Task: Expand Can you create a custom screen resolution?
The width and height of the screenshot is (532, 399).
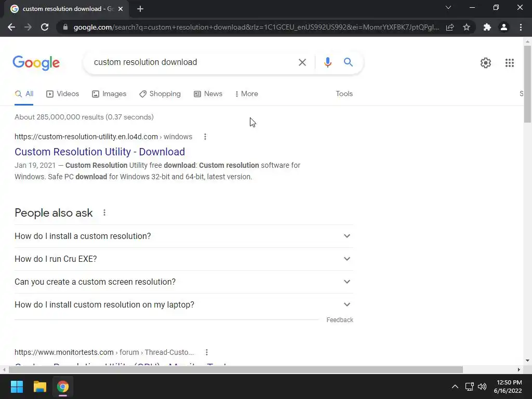Action: click(183, 282)
